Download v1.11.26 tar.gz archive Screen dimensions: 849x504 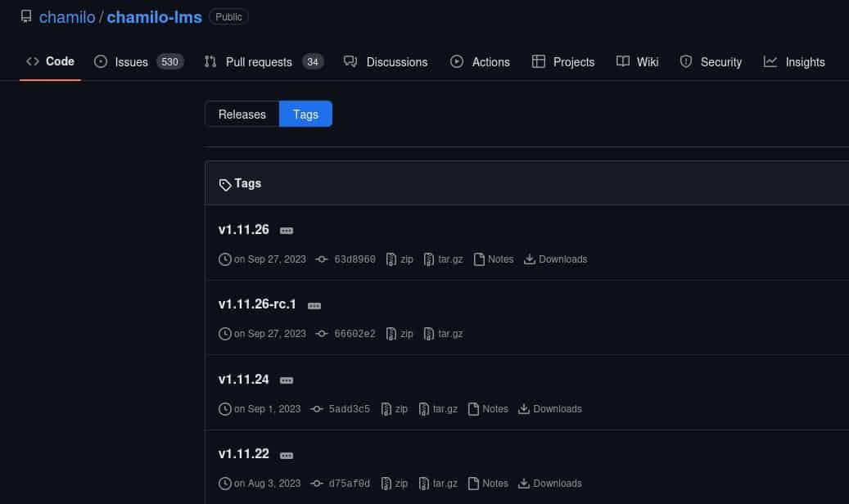coord(444,259)
